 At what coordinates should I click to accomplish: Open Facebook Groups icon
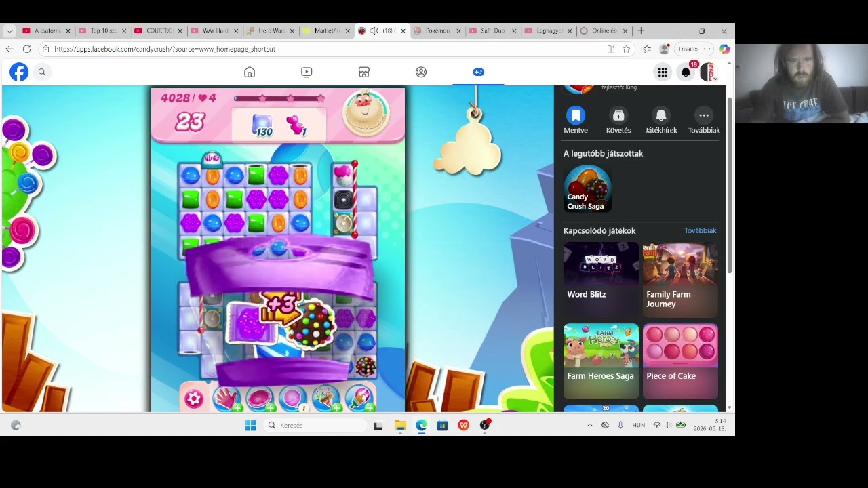coord(421,72)
